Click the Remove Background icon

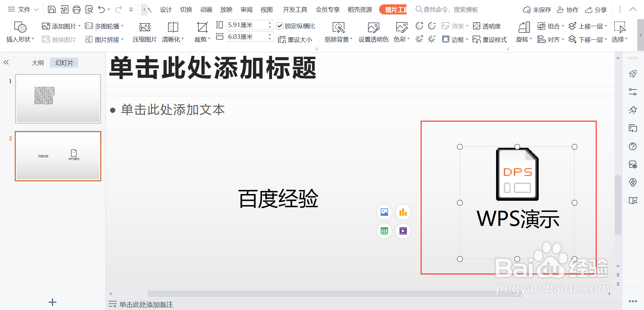(x=338, y=32)
